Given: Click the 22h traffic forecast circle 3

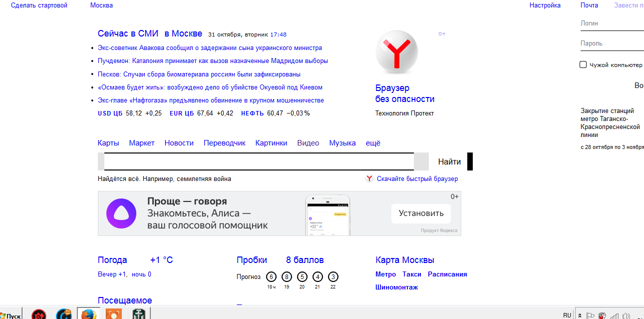Looking at the screenshot, I should [x=333, y=276].
